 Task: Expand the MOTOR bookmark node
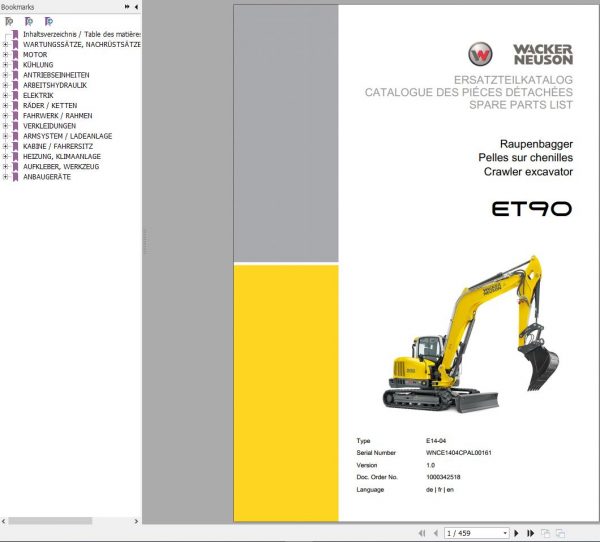pos(5,55)
